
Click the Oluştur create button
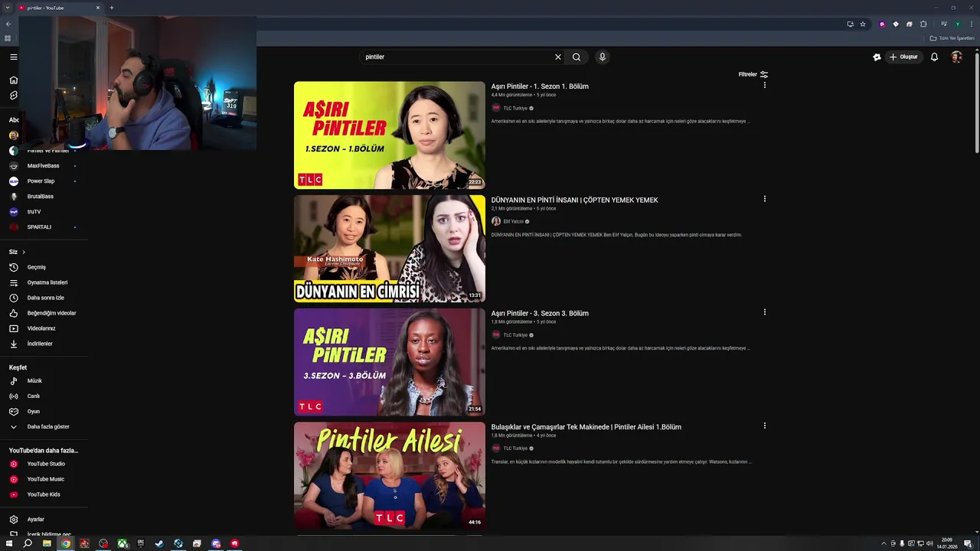[903, 57]
